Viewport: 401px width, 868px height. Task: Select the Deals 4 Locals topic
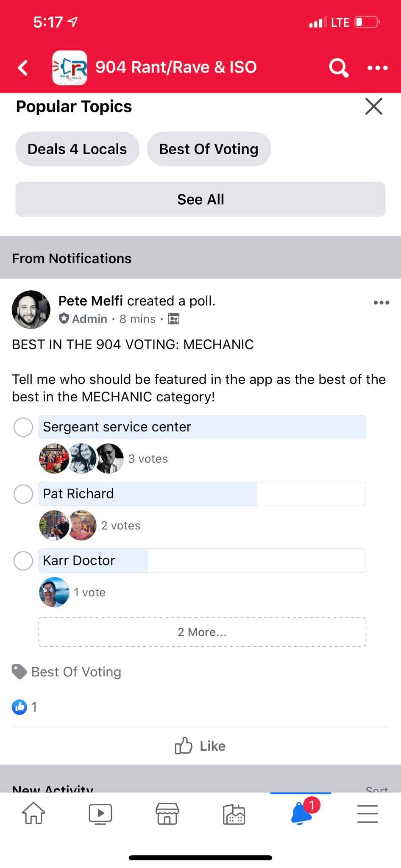tap(77, 149)
